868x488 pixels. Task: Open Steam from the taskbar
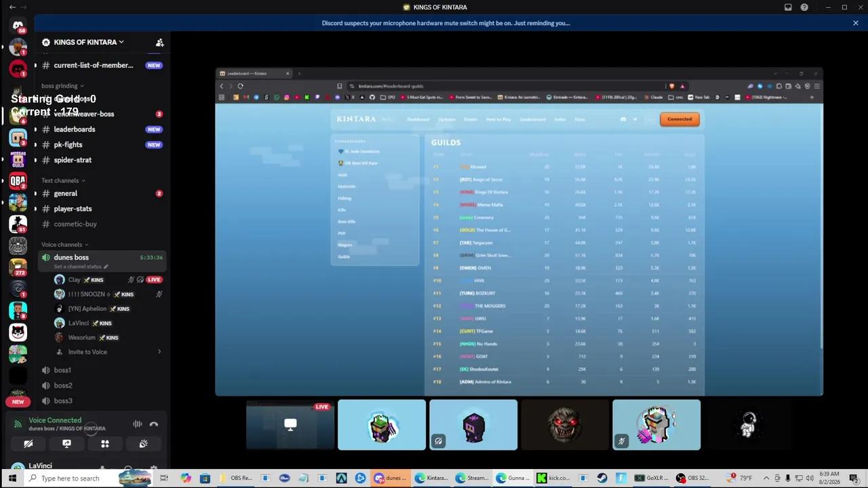(602, 479)
